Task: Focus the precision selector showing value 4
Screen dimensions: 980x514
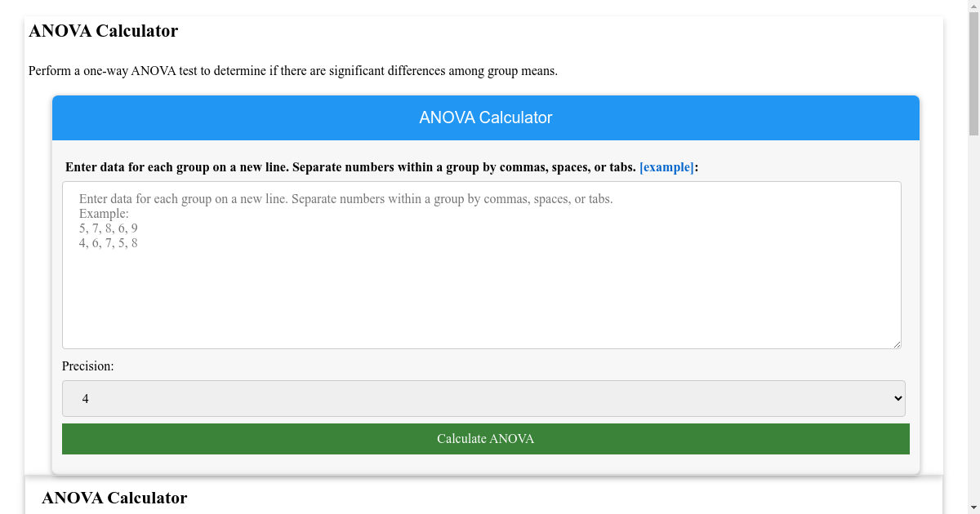Action: click(483, 398)
